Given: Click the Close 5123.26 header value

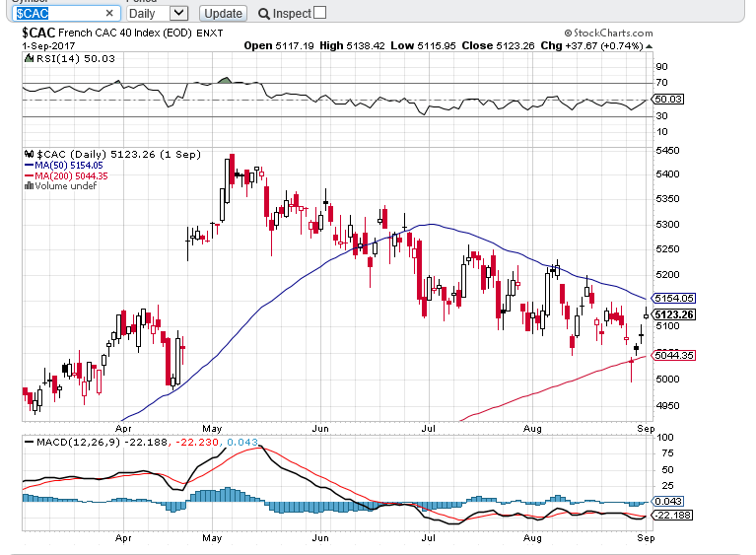Looking at the screenshot, I should [498, 45].
